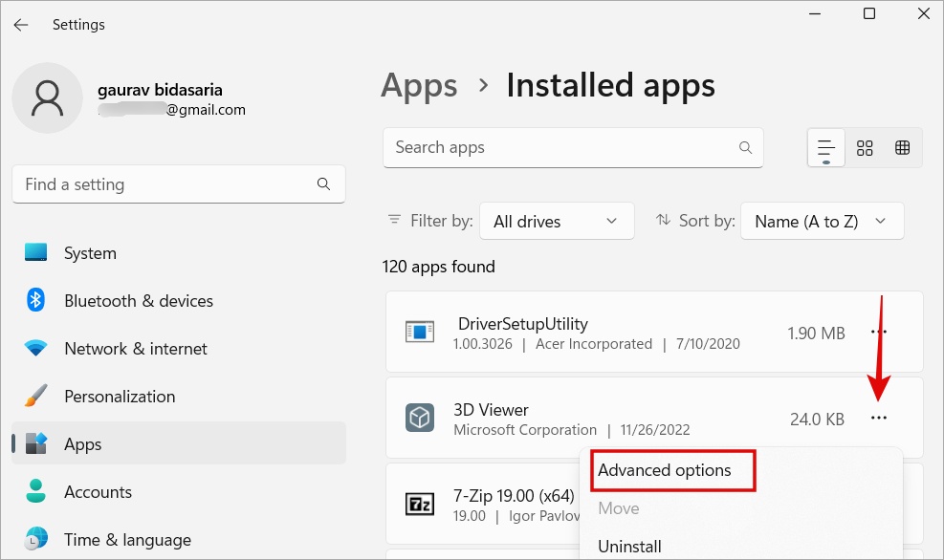Go to Bluetooth & devices settings
The image size is (944, 560).
click(x=138, y=301)
